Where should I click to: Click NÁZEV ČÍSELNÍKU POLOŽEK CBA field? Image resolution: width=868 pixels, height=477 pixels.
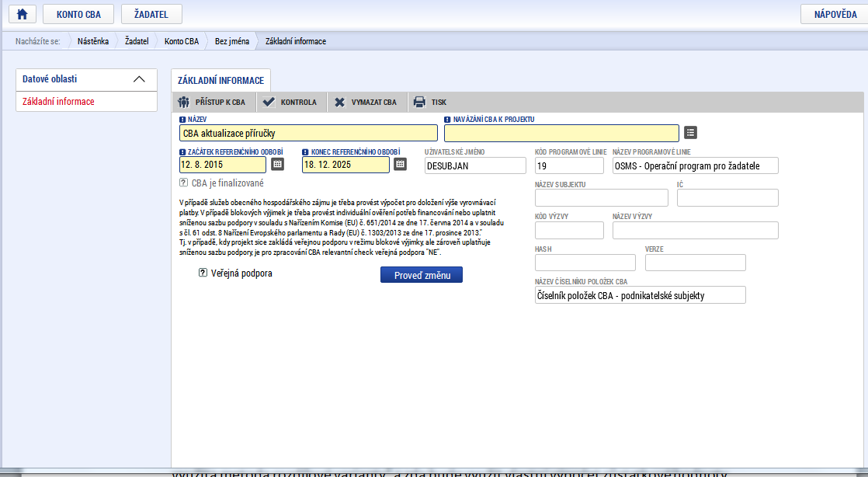pyautogui.click(x=640, y=295)
